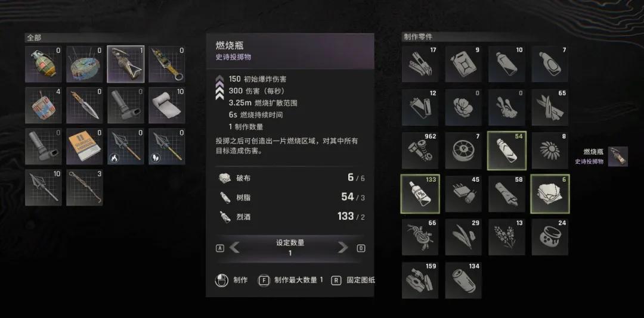Click the honey pot part showing 24
Screen dimensions: 644x318
tap(550, 237)
